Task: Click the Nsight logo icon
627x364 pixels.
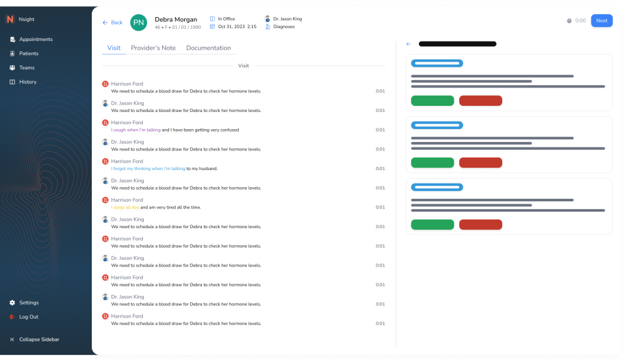Action: tap(10, 20)
